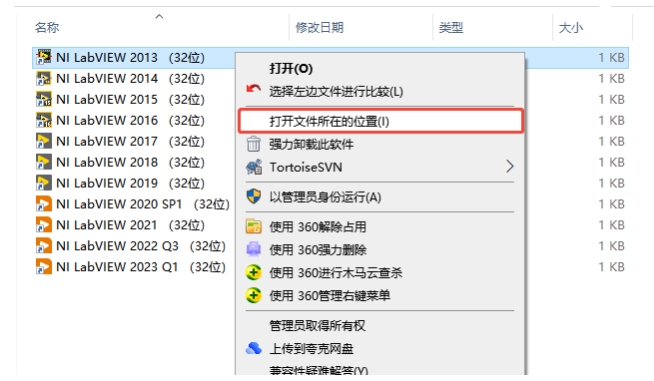654x381 pixels.
Task: Click the NI LabVIEW 2023 Q1 shortcut icon
Action: tap(44, 267)
